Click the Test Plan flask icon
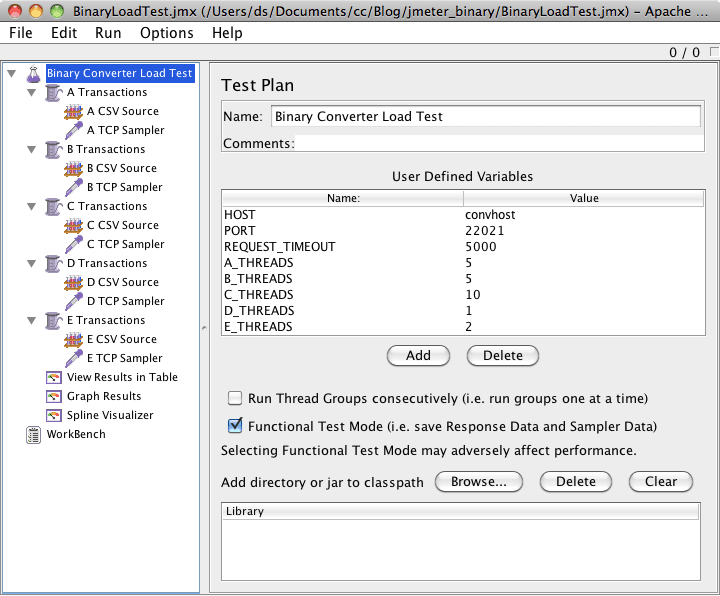This screenshot has height=596, width=720. [x=33, y=73]
